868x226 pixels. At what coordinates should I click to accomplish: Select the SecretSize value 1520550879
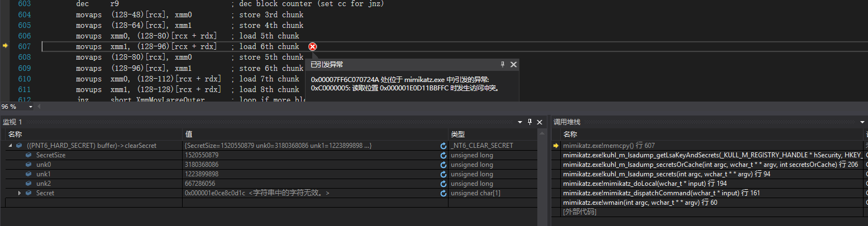(x=202, y=155)
